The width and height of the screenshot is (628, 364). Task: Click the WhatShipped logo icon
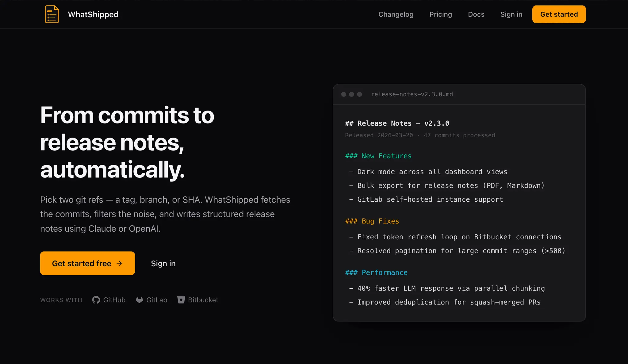pos(52,14)
